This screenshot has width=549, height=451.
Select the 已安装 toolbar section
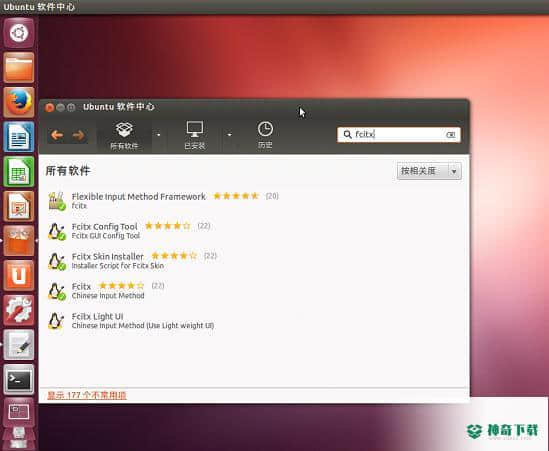[195, 136]
